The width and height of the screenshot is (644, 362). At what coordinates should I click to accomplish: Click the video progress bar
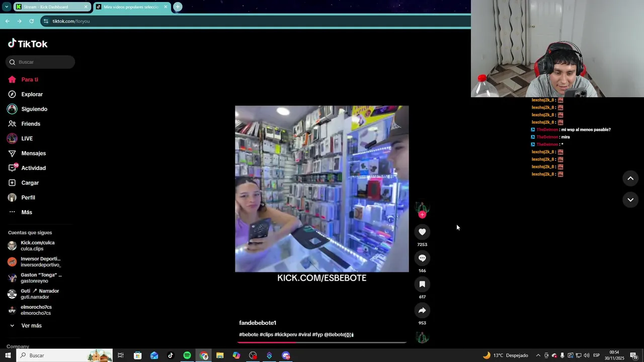[x=322, y=342]
